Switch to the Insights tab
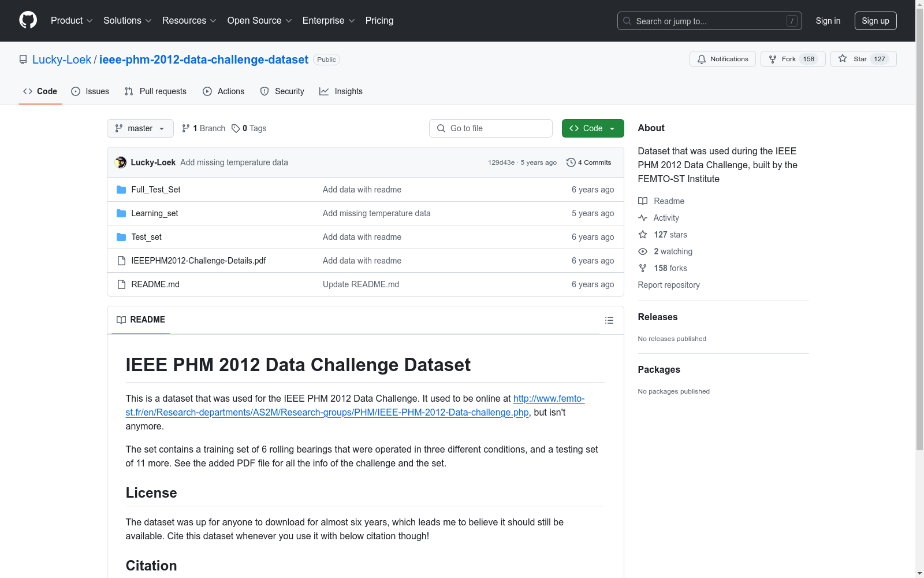The width and height of the screenshot is (924, 578). coord(341,91)
